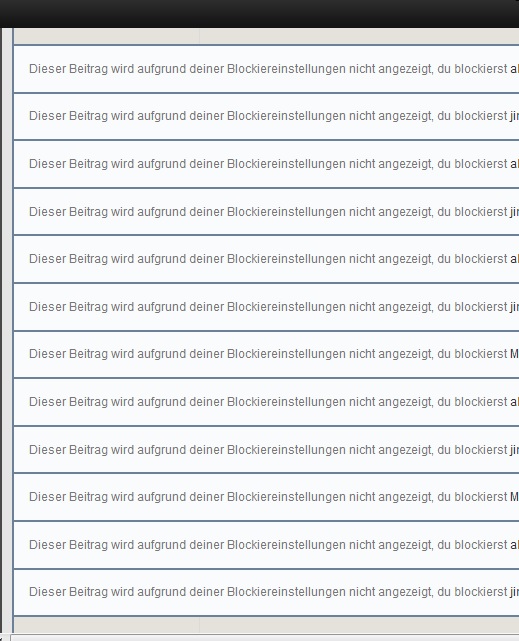The height and width of the screenshot is (641, 519).
Task: Click the black title bar at the top
Action: (260, 13)
